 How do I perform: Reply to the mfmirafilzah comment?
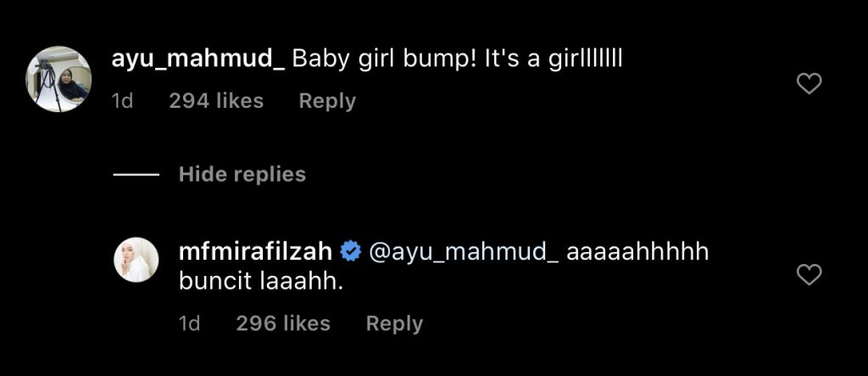pos(394,323)
